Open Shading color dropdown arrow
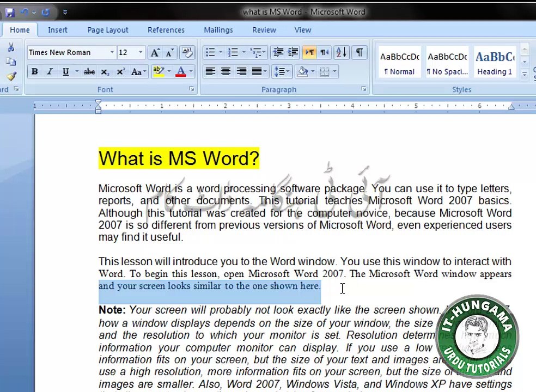 coord(313,71)
